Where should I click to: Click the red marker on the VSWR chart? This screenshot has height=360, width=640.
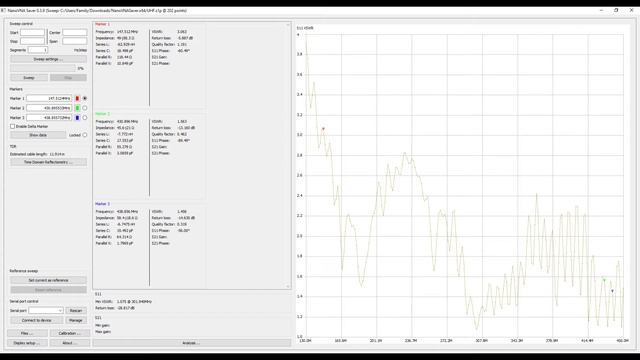(323, 129)
